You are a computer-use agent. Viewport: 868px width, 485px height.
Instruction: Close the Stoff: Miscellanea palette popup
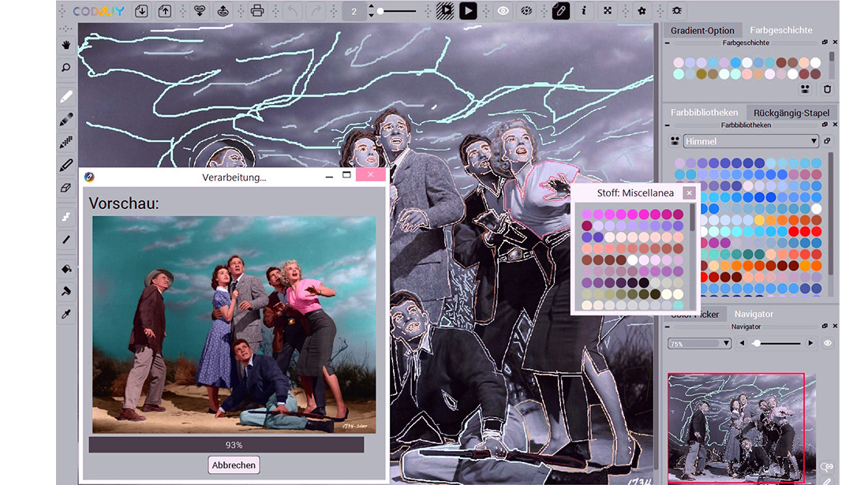689,193
